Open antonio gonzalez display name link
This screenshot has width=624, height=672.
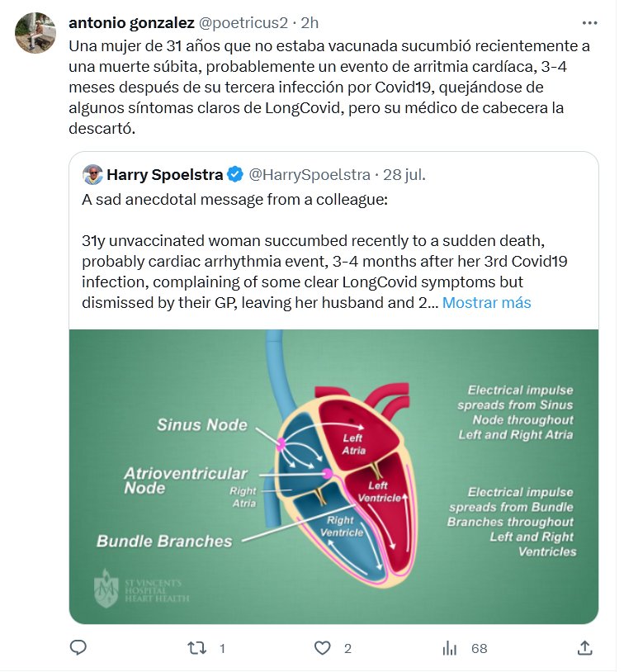tap(132, 23)
